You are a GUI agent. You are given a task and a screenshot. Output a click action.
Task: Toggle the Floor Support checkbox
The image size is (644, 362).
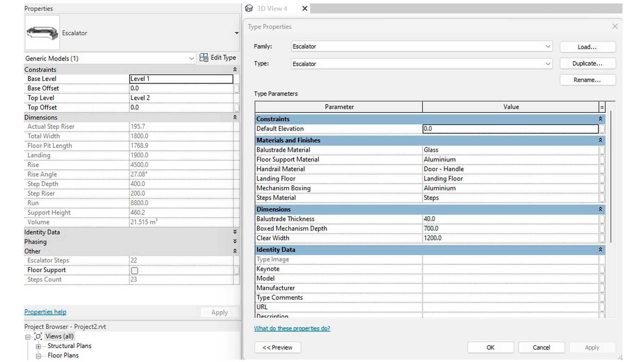(x=135, y=270)
